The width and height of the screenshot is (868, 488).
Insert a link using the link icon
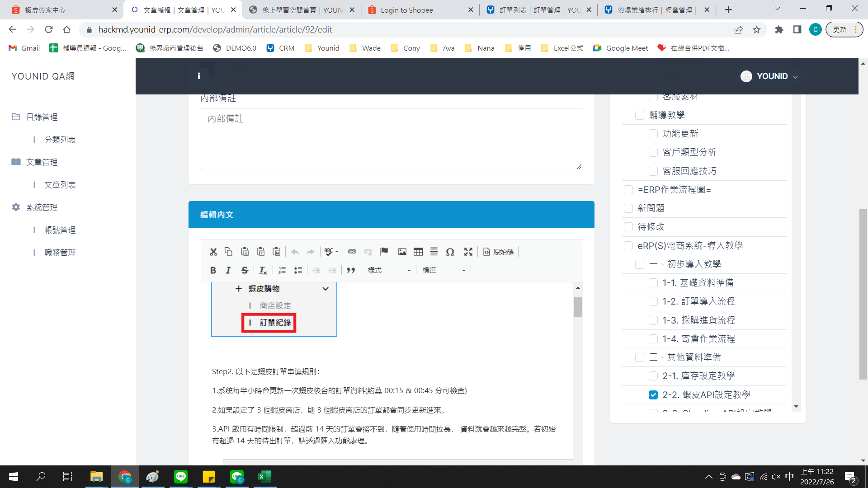point(352,252)
